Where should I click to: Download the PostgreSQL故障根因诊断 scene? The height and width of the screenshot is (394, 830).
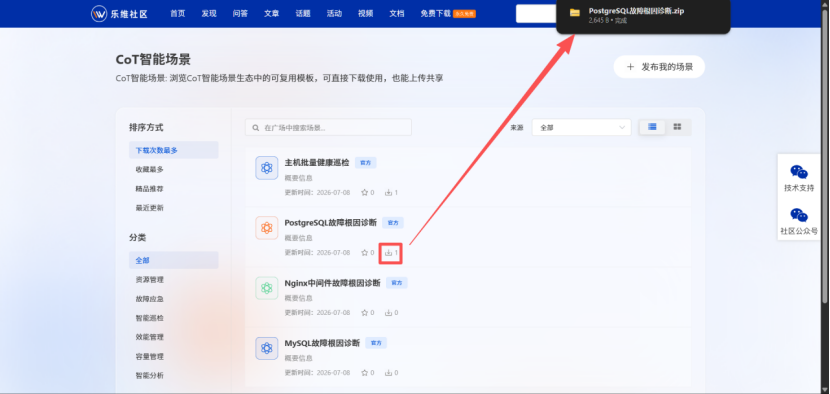(389, 253)
